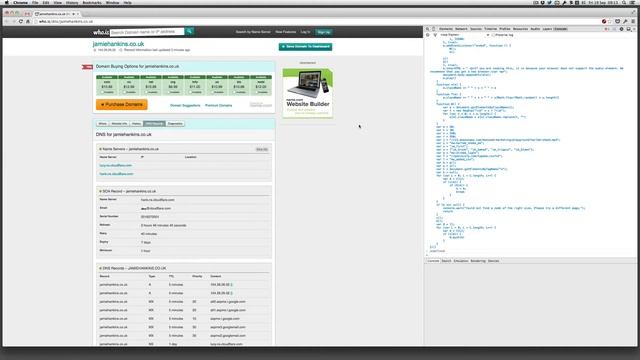Image resolution: width=640 pixels, height=360 pixels.
Task: Click the who.is domain search input field
Action: click(147, 31)
